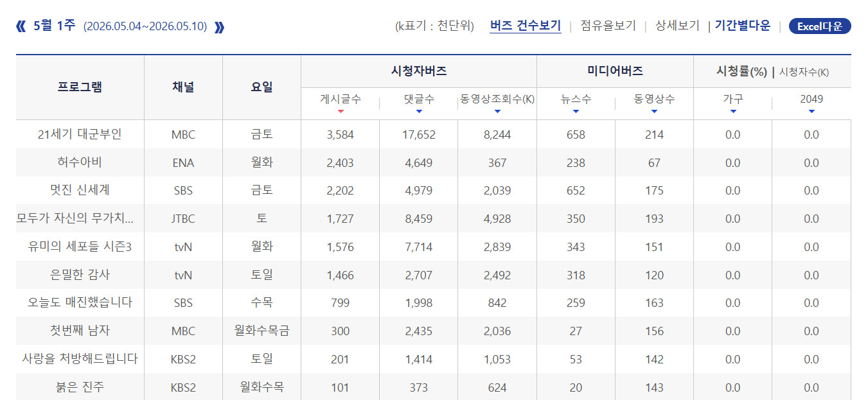The height and width of the screenshot is (400, 868).
Task: Click post count 3,584
Action: 341,135
